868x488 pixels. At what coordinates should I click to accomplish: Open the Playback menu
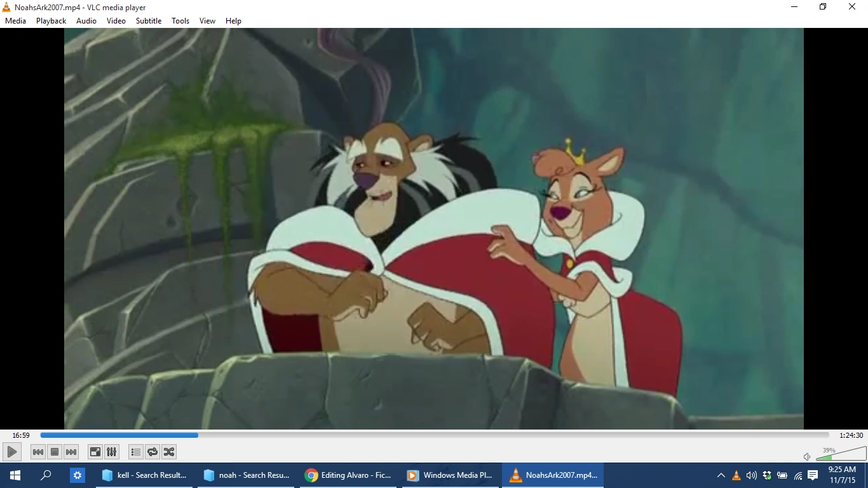pyautogui.click(x=51, y=21)
